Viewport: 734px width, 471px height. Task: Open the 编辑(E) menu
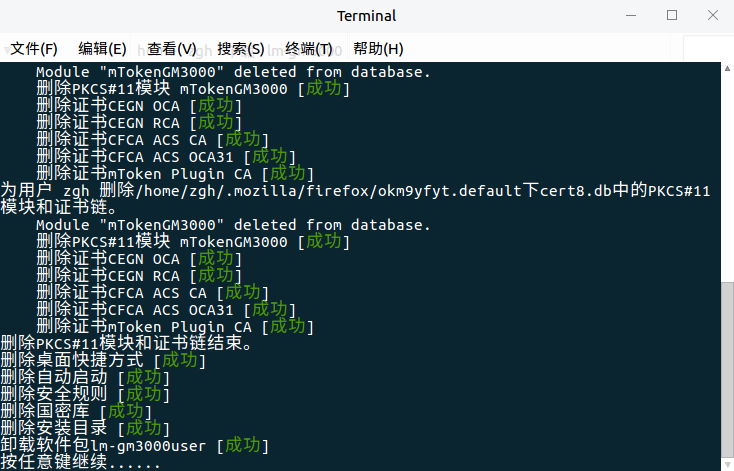click(102, 49)
